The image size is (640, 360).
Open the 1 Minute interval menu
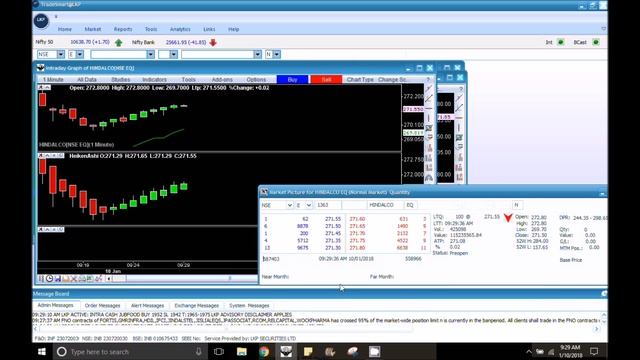[53, 80]
